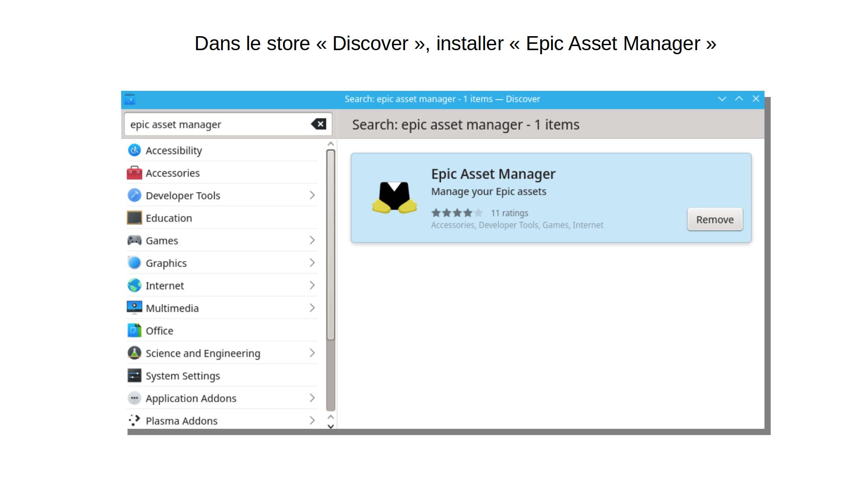Viewport: 868px width, 488px height.
Task: Select System Settings in sidebar
Action: click(183, 376)
